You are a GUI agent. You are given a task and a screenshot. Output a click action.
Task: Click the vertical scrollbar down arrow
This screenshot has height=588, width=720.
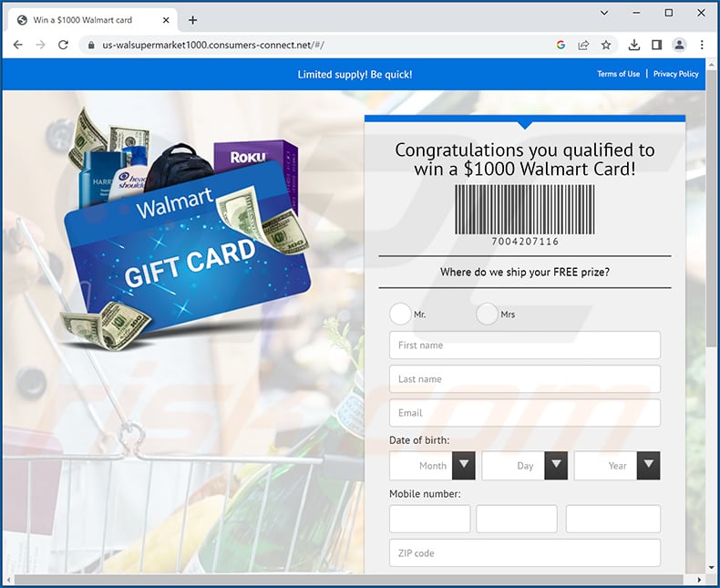click(x=712, y=568)
